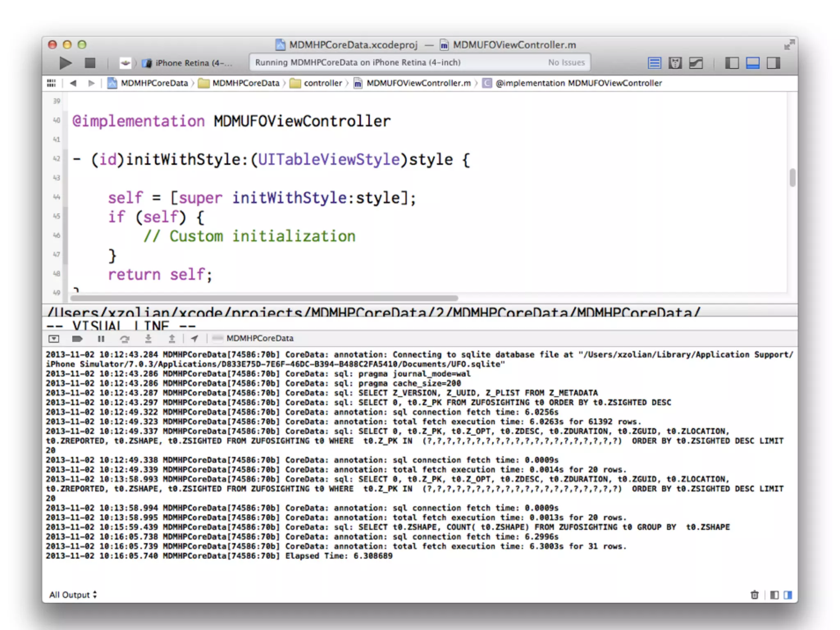The height and width of the screenshot is (630, 840).
Task: Open the All Output filter popup
Action: coord(73,595)
